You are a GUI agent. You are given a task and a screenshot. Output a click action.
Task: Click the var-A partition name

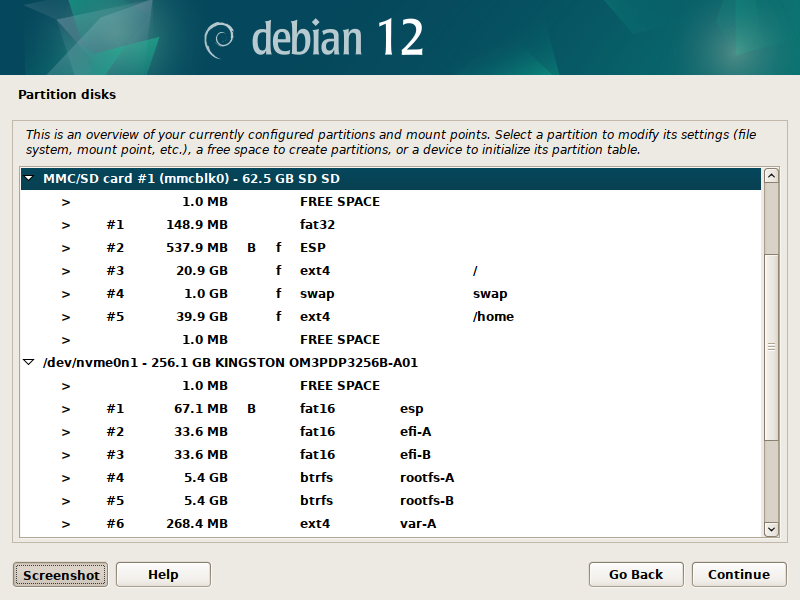tap(418, 523)
